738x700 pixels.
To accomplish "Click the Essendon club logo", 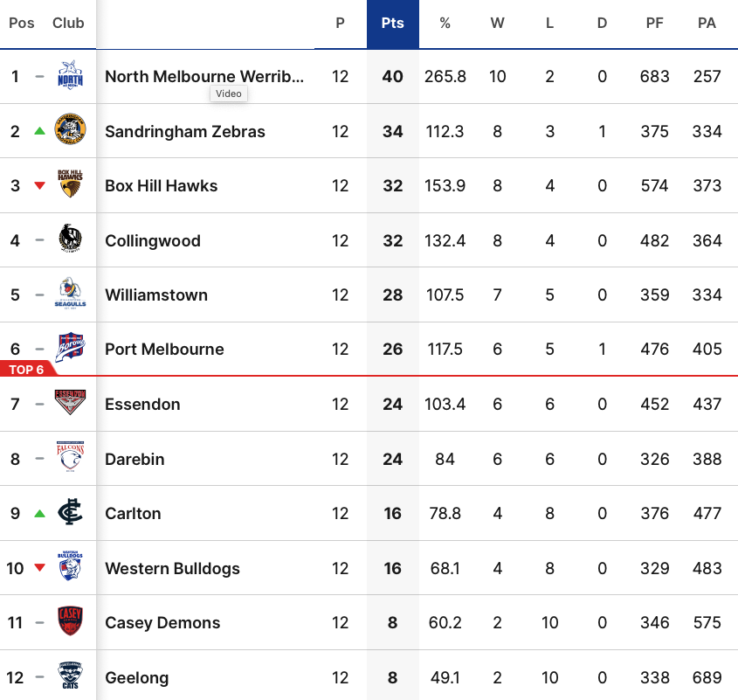I will point(70,404).
